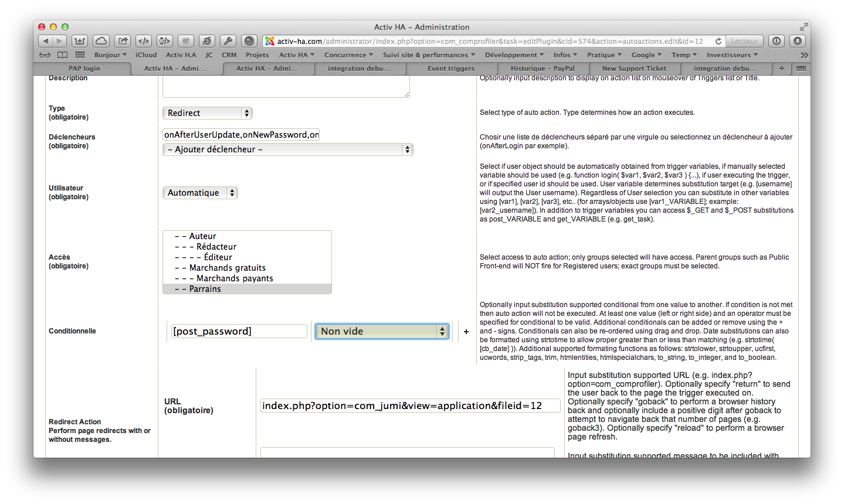Click the greyed-out toolbar icon before Internet Explorer
This screenshot has height=504, width=844.
click(186, 41)
